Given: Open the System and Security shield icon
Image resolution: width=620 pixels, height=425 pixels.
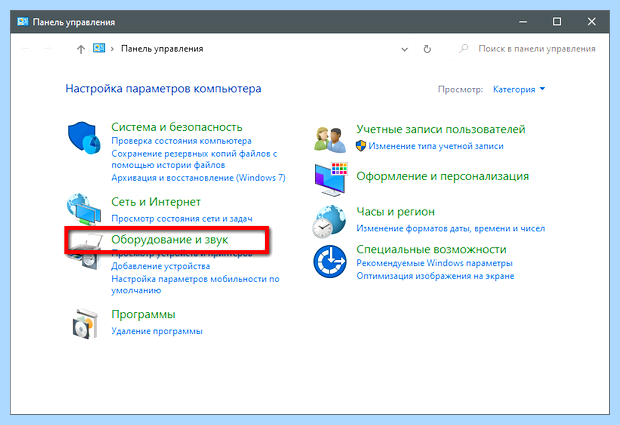Looking at the screenshot, I should 83,138.
